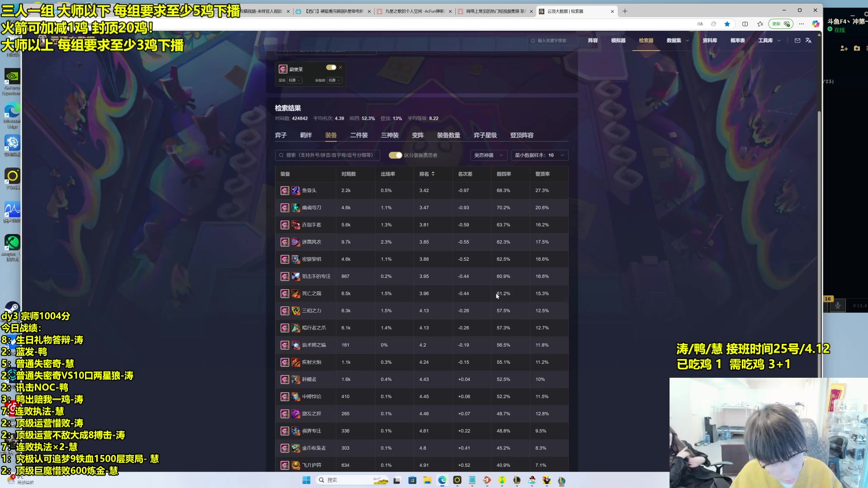Click the 迷离风衣 item icon

pos(296,242)
